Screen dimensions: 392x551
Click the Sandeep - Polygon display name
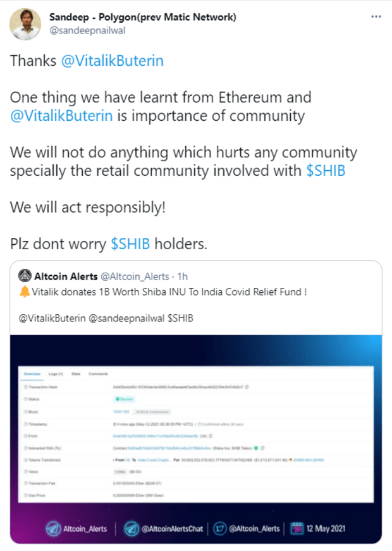tap(142, 17)
